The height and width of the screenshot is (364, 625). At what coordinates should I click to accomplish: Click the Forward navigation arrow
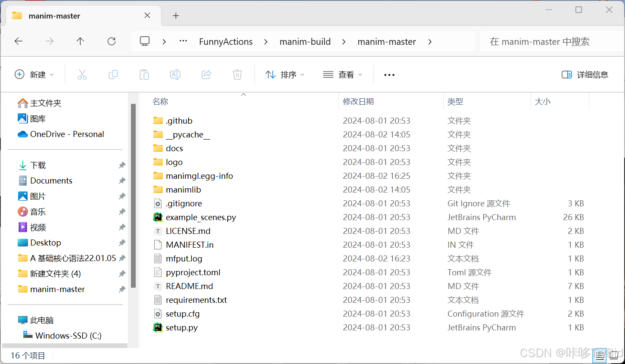click(50, 41)
